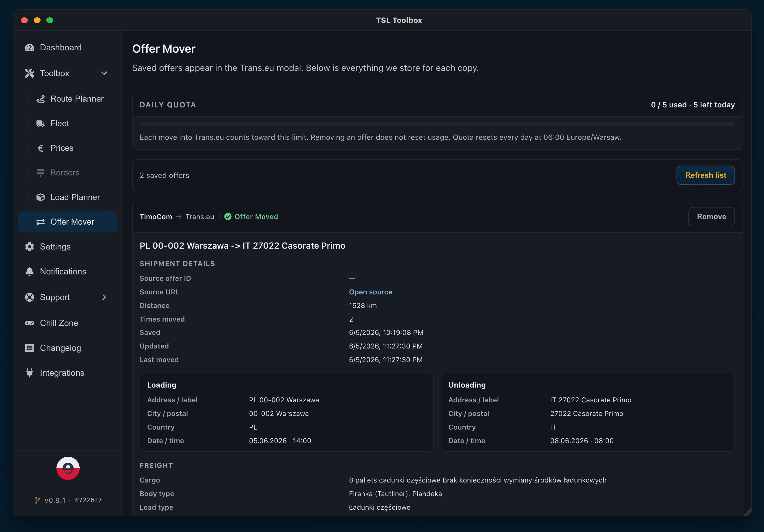Click the Fleet truck icon
The width and height of the screenshot is (764, 532).
(x=41, y=123)
